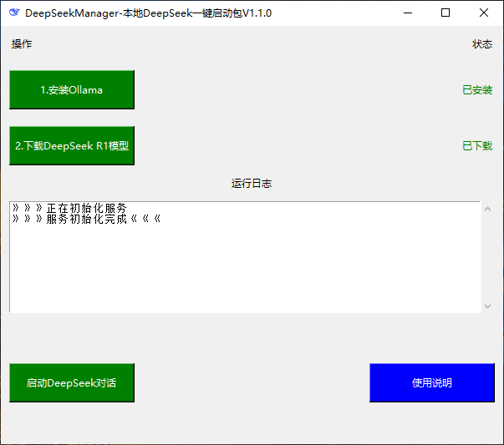This screenshot has width=504, height=445.
Task: Click inside the 运行日志 log text area
Action: tap(245, 257)
